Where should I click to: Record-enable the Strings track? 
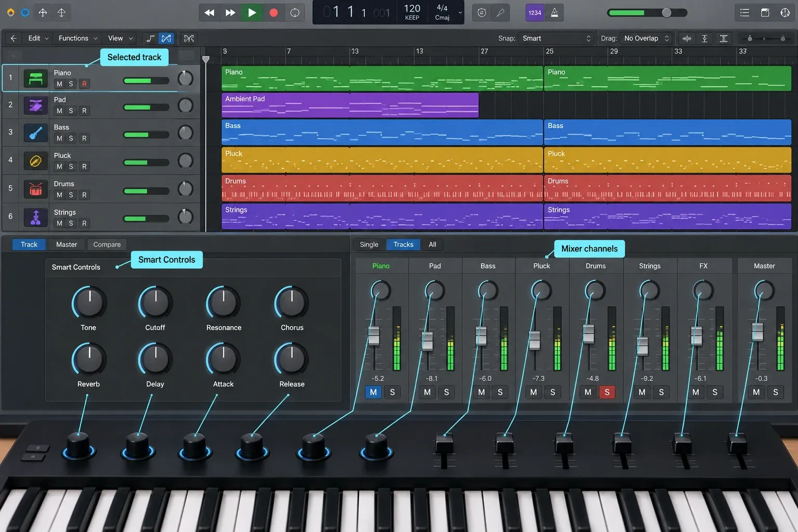(84, 223)
